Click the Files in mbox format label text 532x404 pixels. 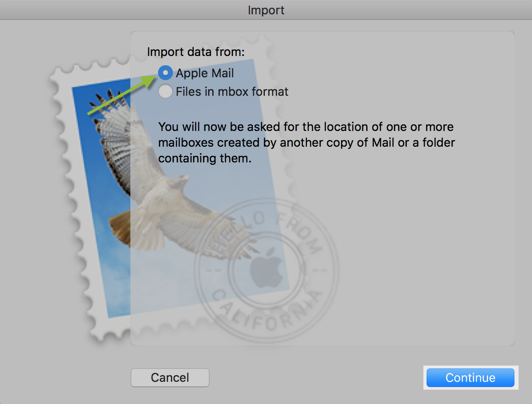pyautogui.click(x=232, y=92)
